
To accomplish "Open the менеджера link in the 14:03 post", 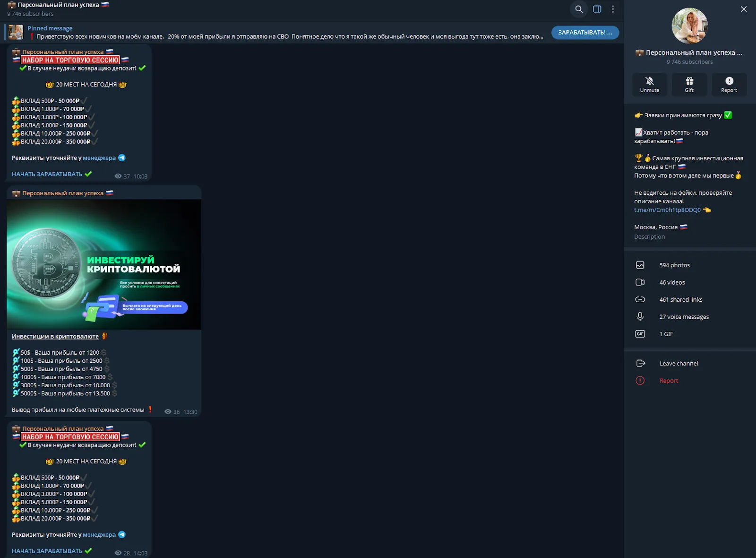I will (x=99, y=535).
